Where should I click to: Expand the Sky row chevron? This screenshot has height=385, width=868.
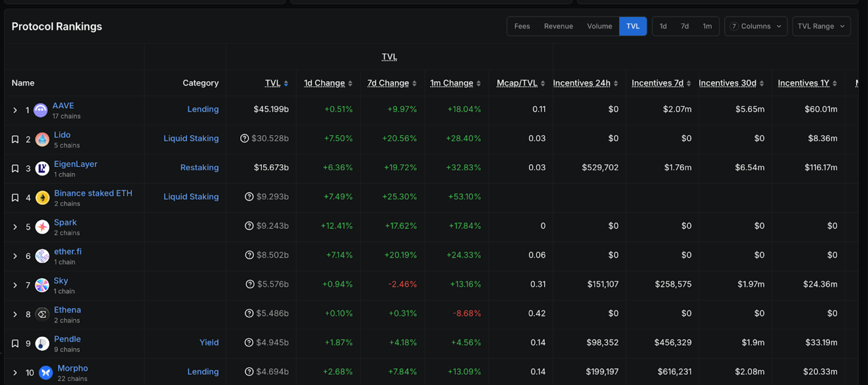click(x=15, y=285)
